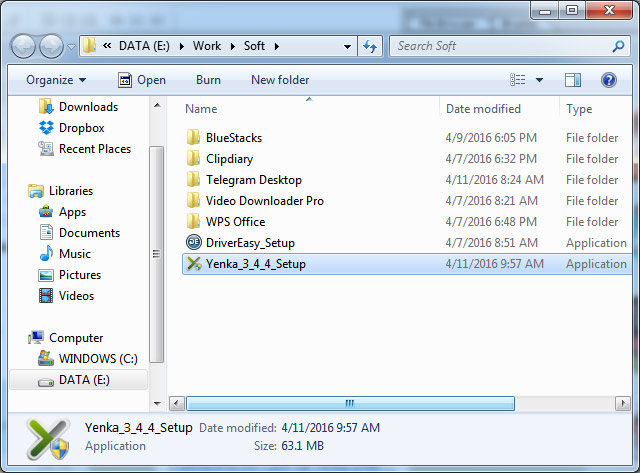Click the navigation pane scroll down arrow
Screen dimensions: 640x473
(157, 404)
